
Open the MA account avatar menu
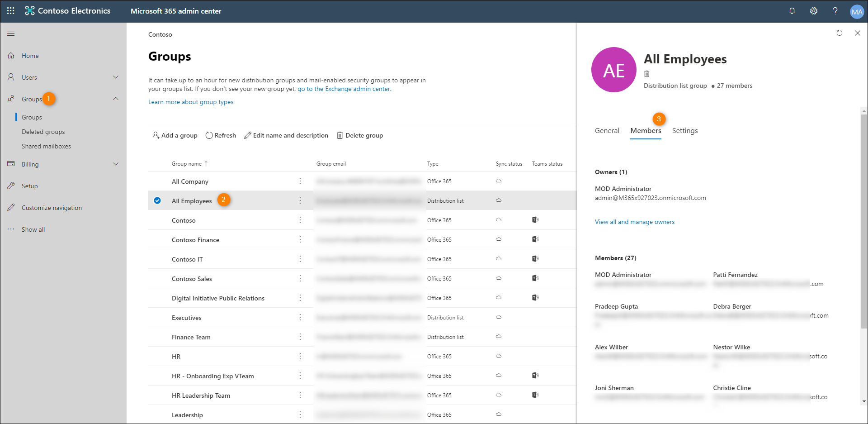coord(857,11)
